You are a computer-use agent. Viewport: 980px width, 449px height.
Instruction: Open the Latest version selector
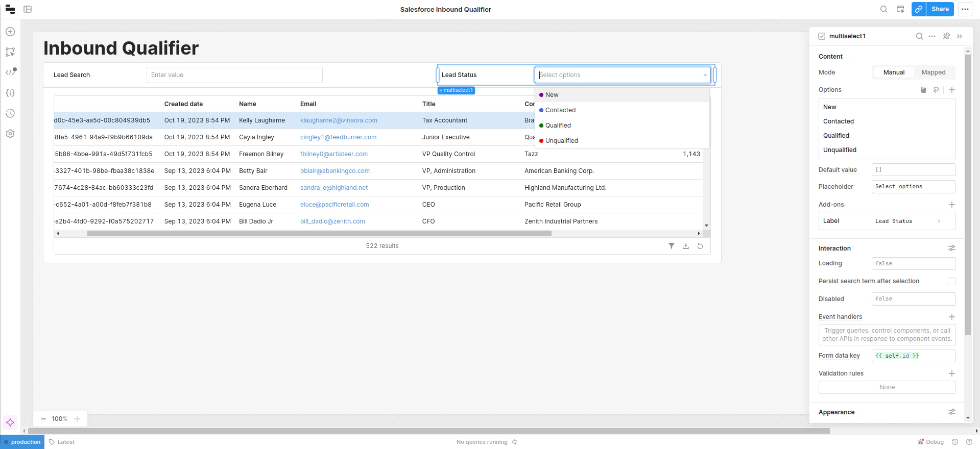62,442
